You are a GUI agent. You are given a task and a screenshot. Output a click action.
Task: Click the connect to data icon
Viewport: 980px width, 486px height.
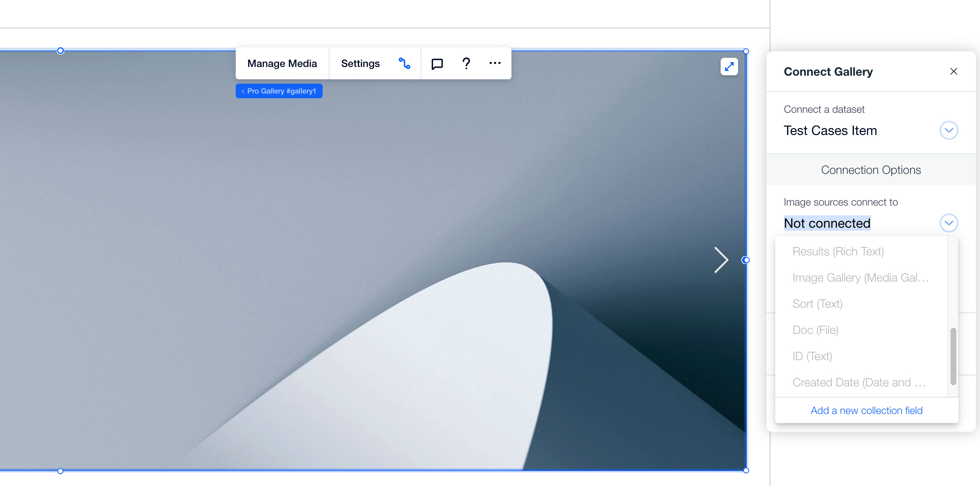click(x=404, y=63)
